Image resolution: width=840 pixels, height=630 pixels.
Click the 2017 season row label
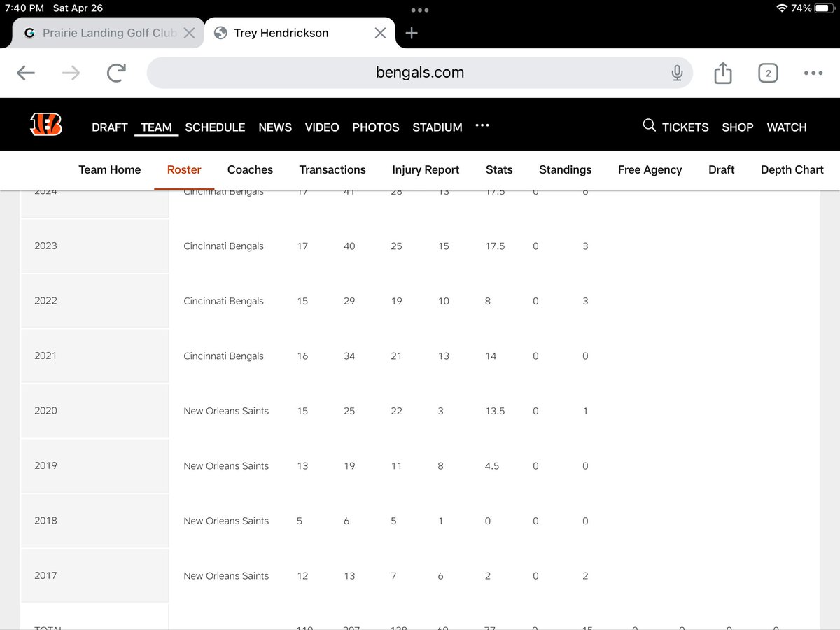[45, 575]
